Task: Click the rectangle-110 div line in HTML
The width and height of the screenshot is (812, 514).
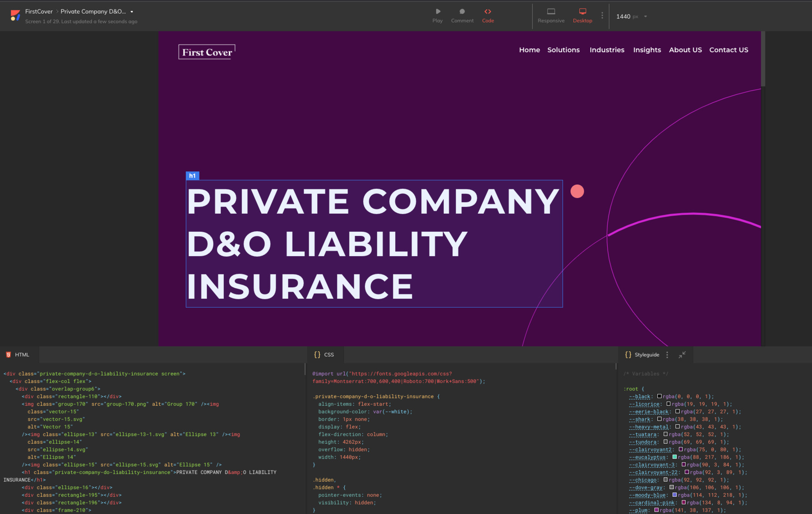Action: (71, 396)
